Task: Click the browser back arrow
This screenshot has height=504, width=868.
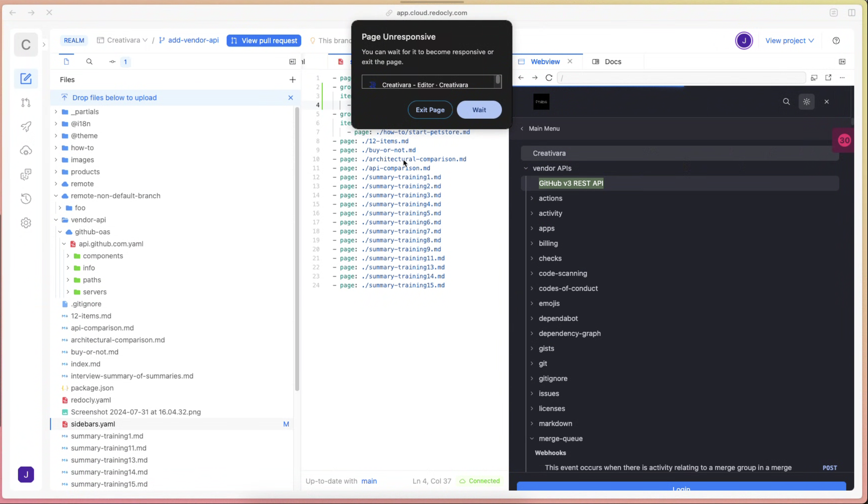Action: (13, 13)
